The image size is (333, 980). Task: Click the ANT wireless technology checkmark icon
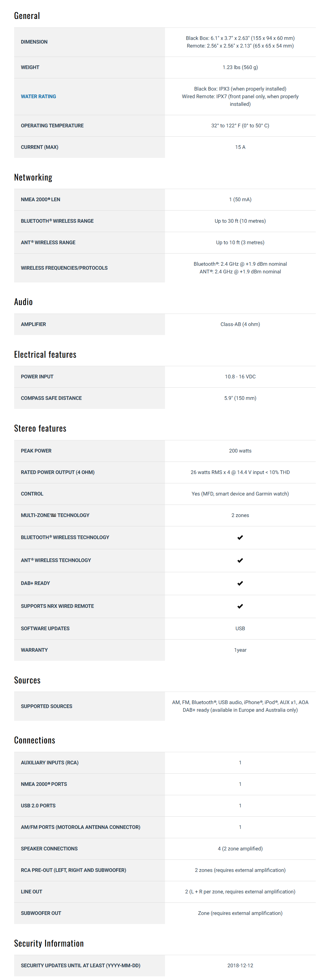tap(240, 560)
